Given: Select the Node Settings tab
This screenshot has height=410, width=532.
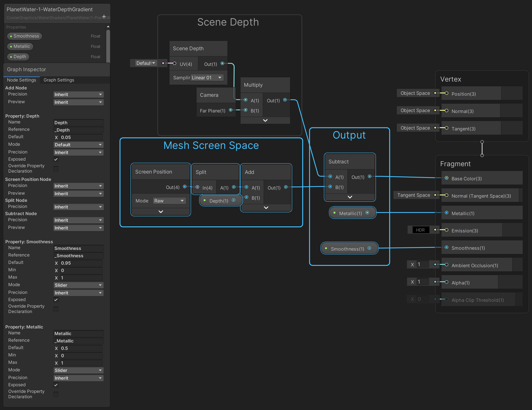Looking at the screenshot, I should (22, 80).
